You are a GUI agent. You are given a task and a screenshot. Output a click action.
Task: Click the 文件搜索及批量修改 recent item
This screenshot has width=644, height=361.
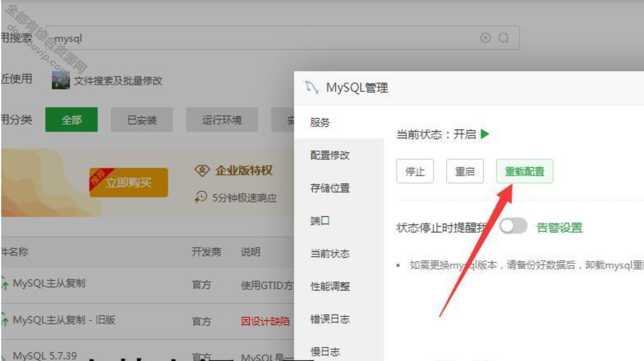pyautogui.click(x=118, y=81)
